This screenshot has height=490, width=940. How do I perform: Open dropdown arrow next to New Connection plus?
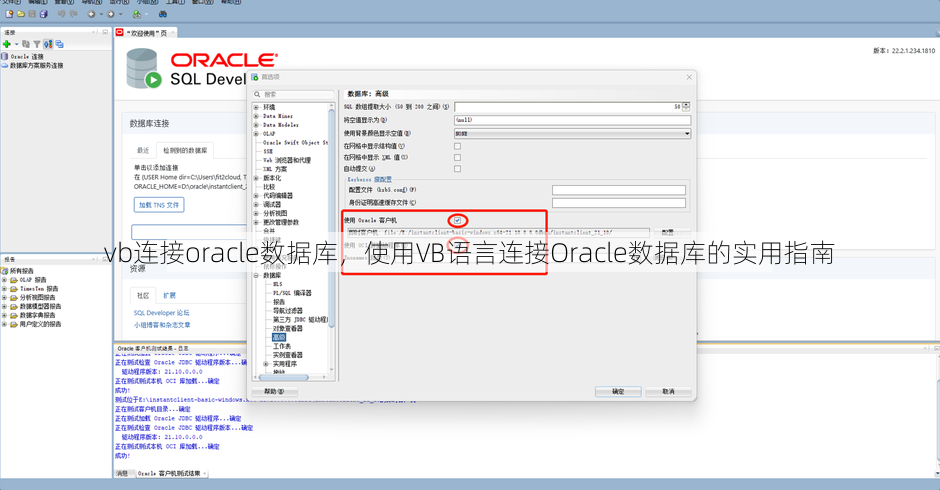pyautogui.click(x=16, y=44)
